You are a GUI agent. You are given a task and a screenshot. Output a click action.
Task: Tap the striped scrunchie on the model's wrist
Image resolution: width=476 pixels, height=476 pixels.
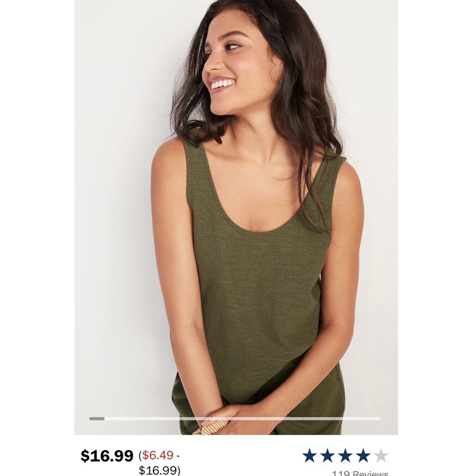point(211,427)
